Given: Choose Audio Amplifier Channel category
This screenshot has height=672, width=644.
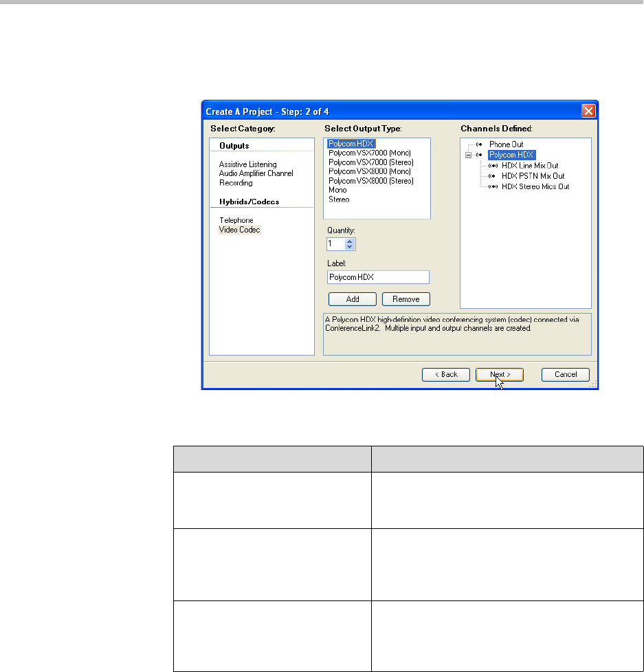Looking at the screenshot, I should (256, 173).
